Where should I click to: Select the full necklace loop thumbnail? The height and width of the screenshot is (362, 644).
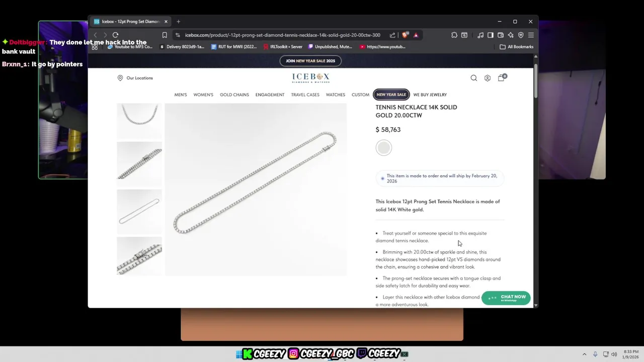[x=139, y=211]
